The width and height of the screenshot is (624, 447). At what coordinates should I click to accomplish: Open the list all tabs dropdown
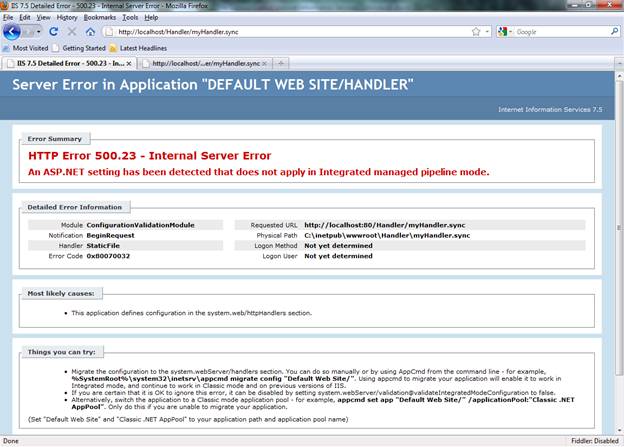[x=619, y=64]
